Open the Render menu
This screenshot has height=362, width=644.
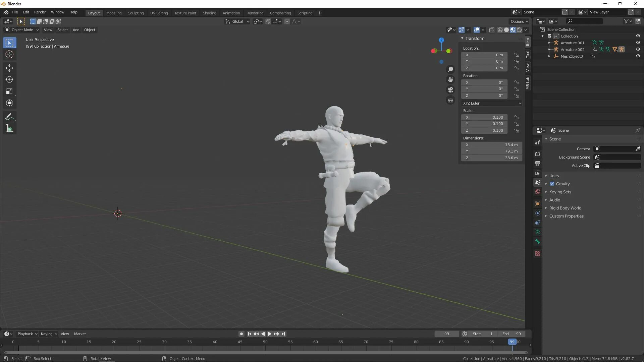40,12
